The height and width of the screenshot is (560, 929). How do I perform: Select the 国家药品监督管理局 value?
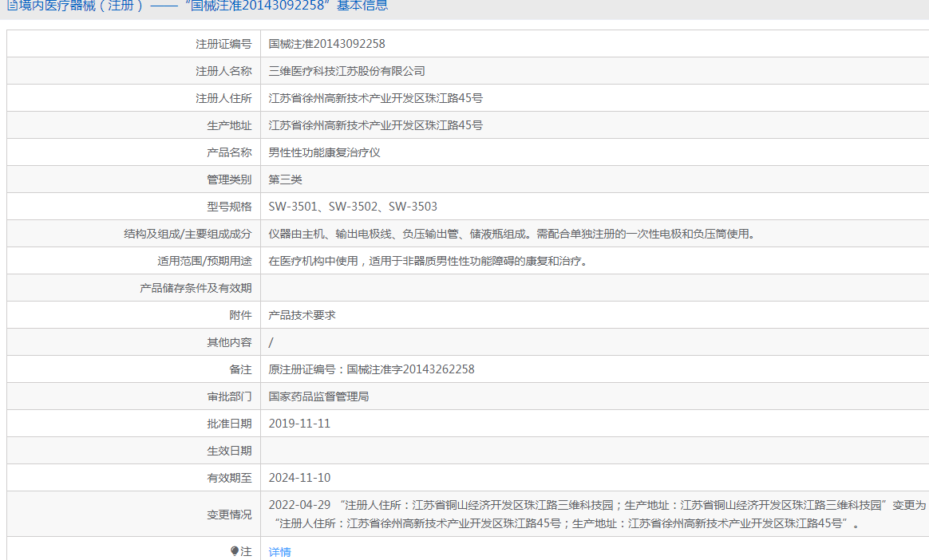point(318,396)
